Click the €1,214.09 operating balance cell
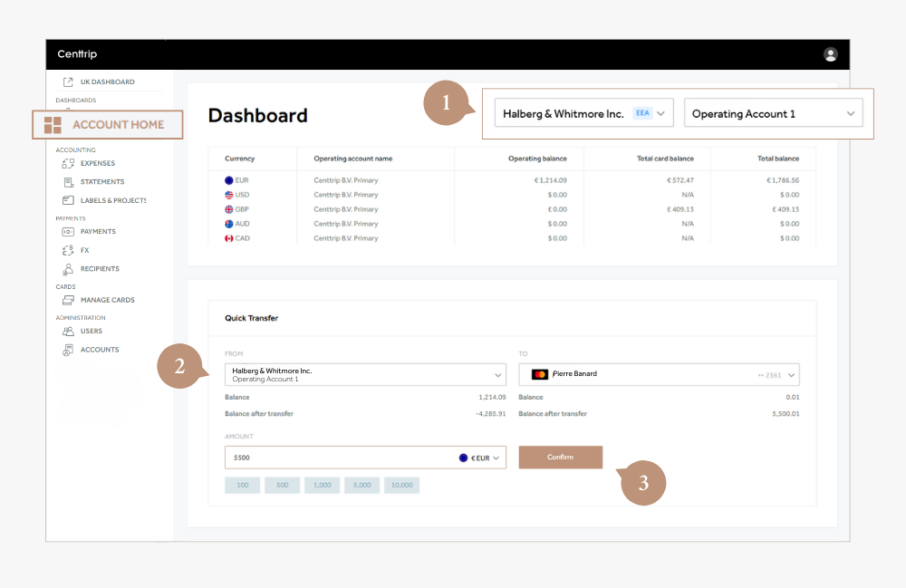 [550, 180]
